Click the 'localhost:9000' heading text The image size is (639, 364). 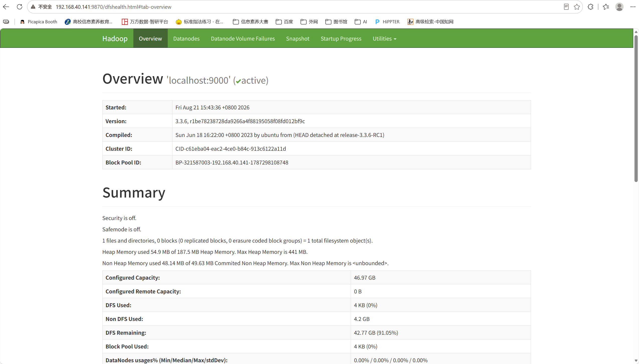pyautogui.click(x=199, y=80)
